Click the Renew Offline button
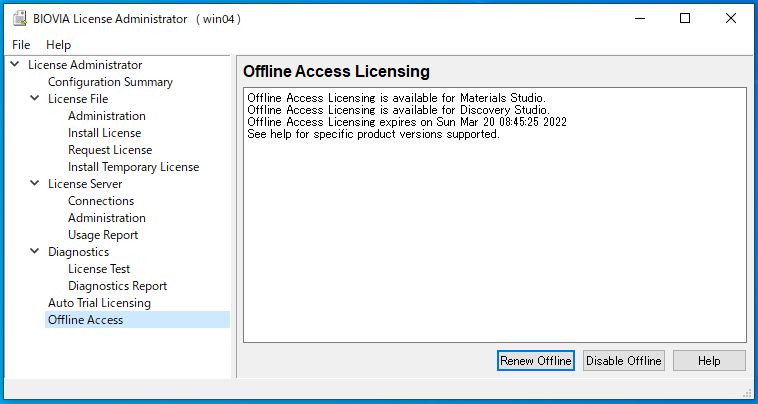Viewport: 758px width, 404px height. point(536,361)
